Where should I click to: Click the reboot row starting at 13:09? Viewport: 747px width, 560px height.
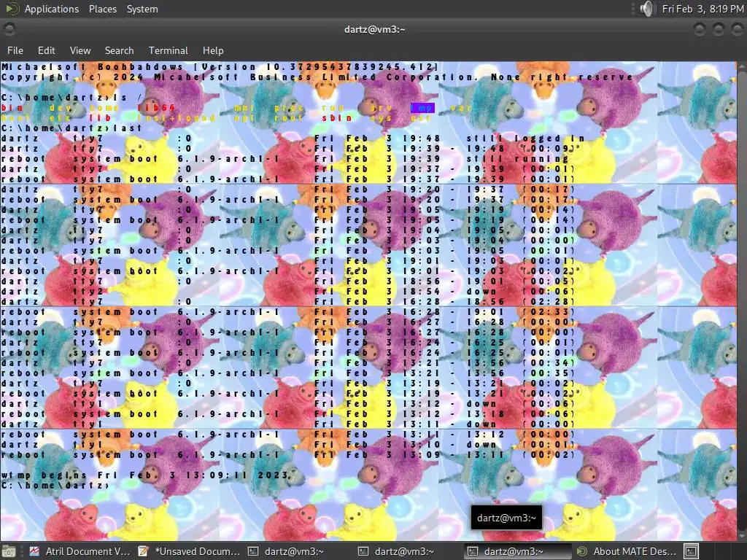click(x=287, y=455)
